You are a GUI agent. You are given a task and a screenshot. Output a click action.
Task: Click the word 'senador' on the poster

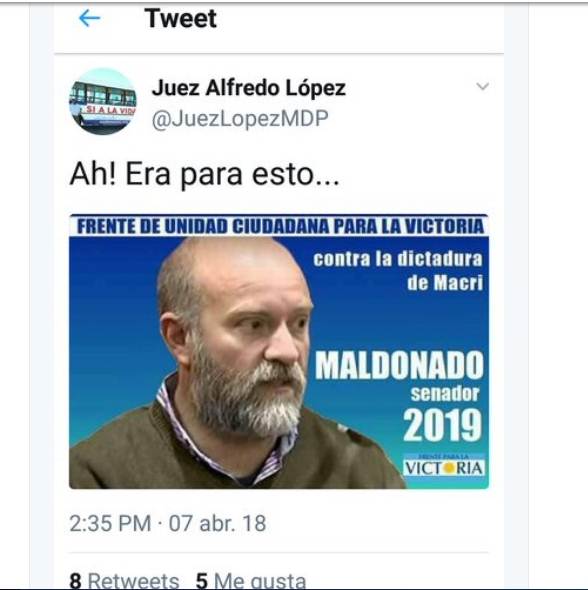pyautogui.click(x=445, y=394)
